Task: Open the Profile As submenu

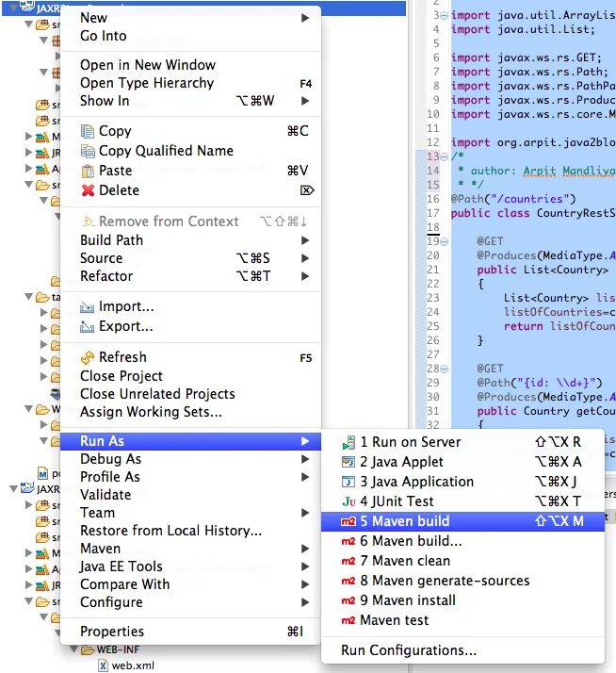Action: [190, 477]
